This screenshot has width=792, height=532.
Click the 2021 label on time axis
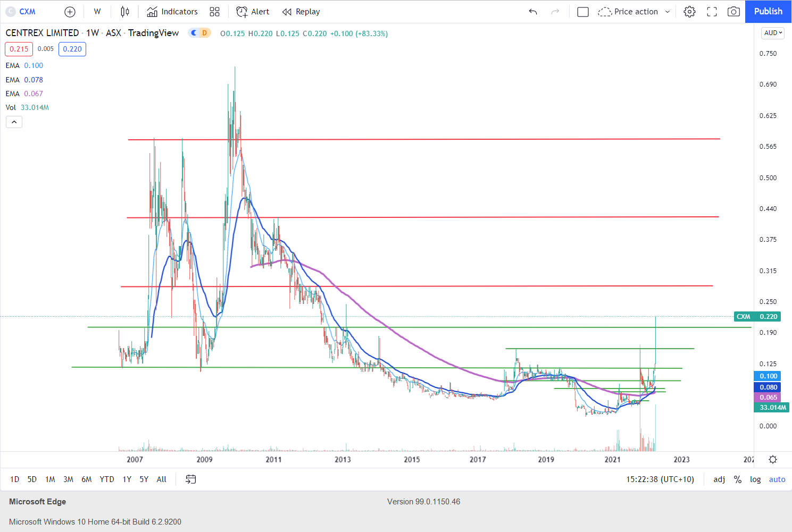(612, 460)
